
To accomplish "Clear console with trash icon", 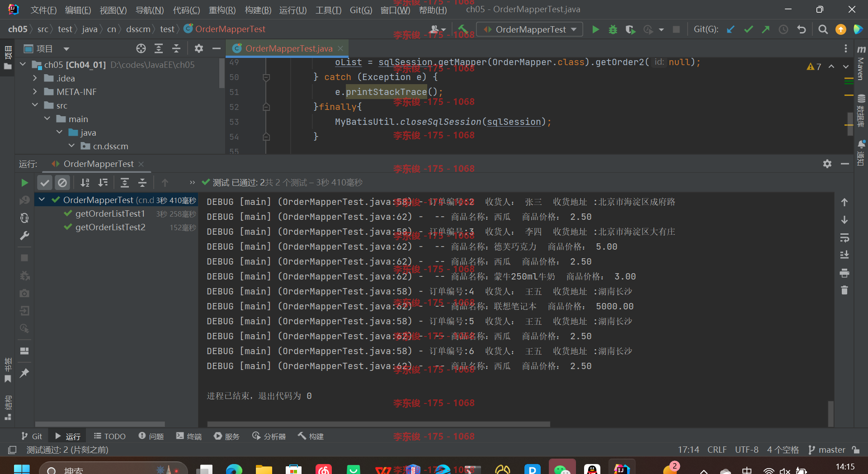I will (844, 290).
